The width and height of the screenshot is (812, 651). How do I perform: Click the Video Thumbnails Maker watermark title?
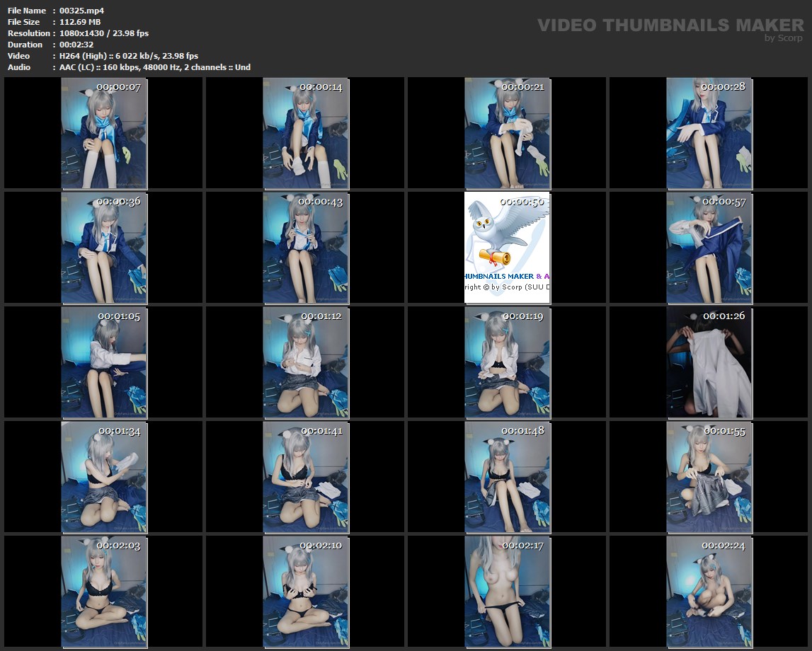point(670,25)
